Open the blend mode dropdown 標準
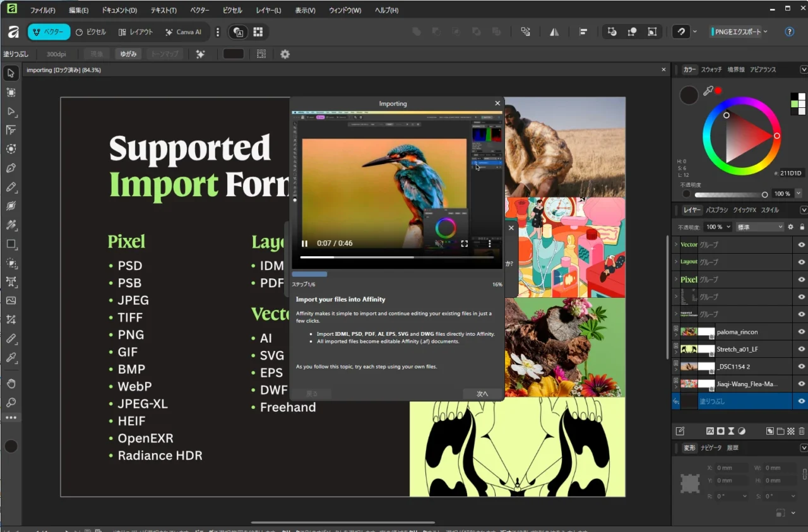The height and width of the screenshot is (532, 808). click(x=759, y=227)
